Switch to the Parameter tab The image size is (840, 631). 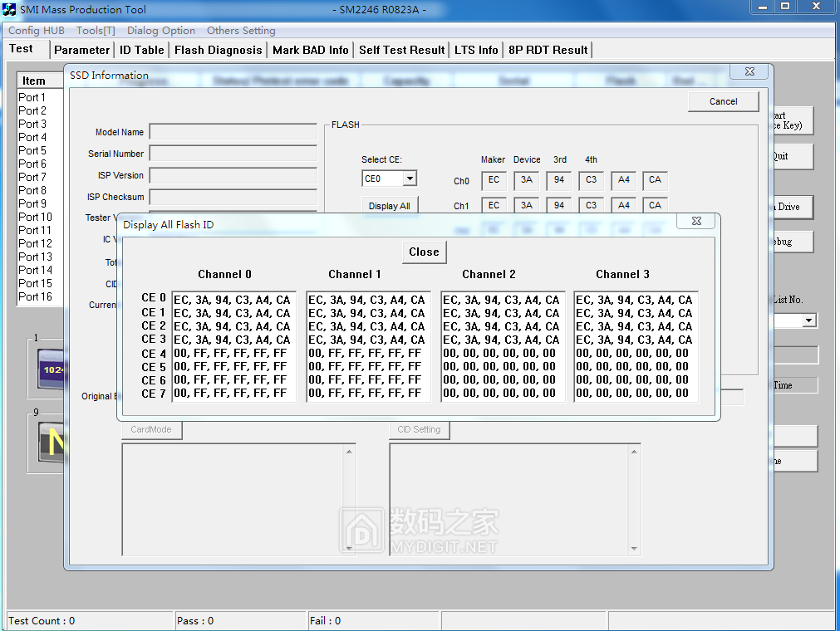(81, 50)
